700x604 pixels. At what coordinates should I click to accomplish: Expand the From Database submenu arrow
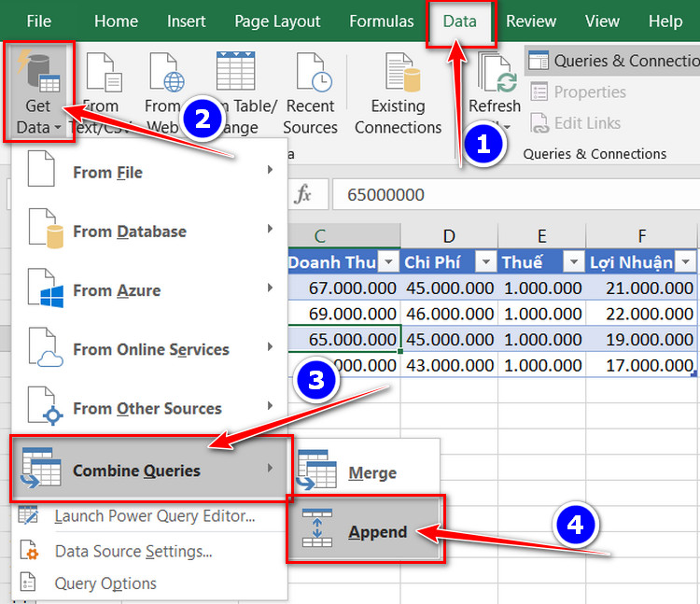270,229
